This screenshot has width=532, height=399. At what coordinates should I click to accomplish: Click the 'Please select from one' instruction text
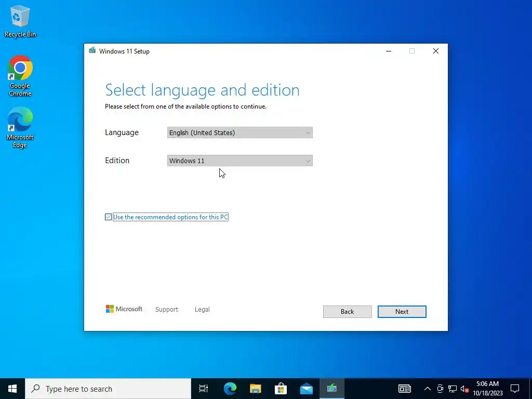[185, 107]
